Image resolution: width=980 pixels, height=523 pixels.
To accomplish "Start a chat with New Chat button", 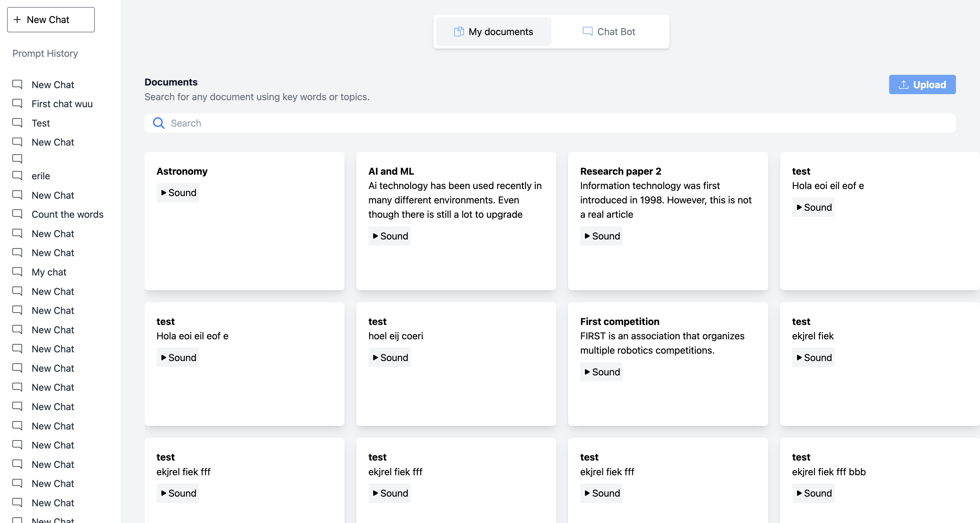I will click(x=51, y=20).
